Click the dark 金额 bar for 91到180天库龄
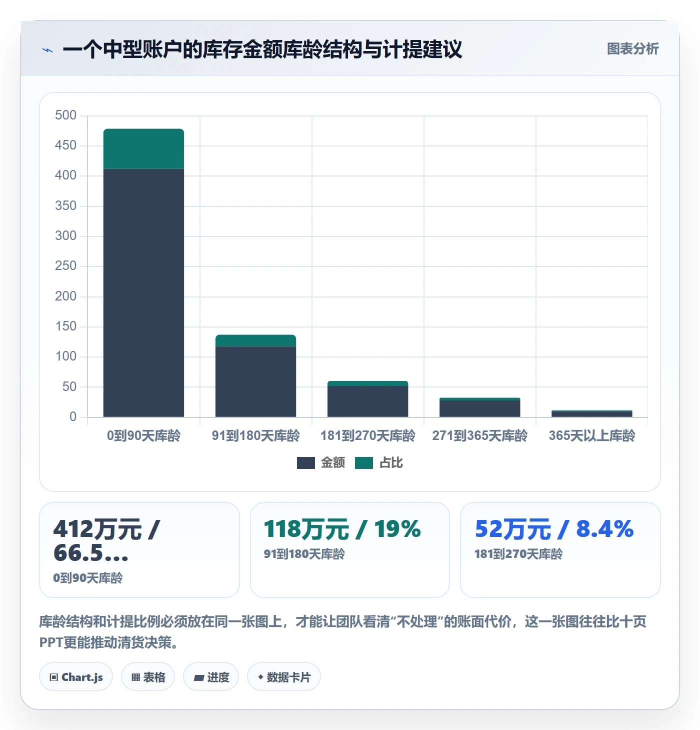700x730 pixels. point(256,381)
